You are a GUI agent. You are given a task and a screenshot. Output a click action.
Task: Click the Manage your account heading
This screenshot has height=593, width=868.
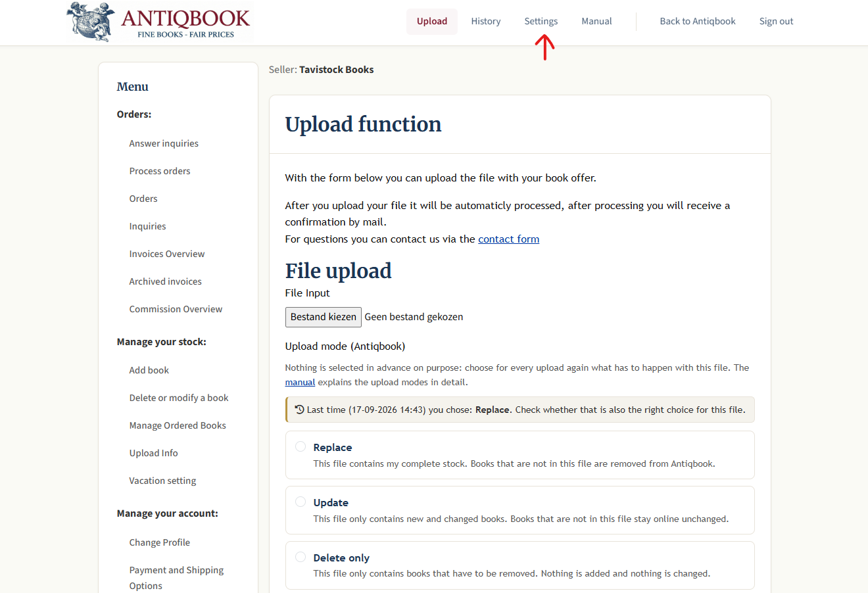(x=168, y=513)
